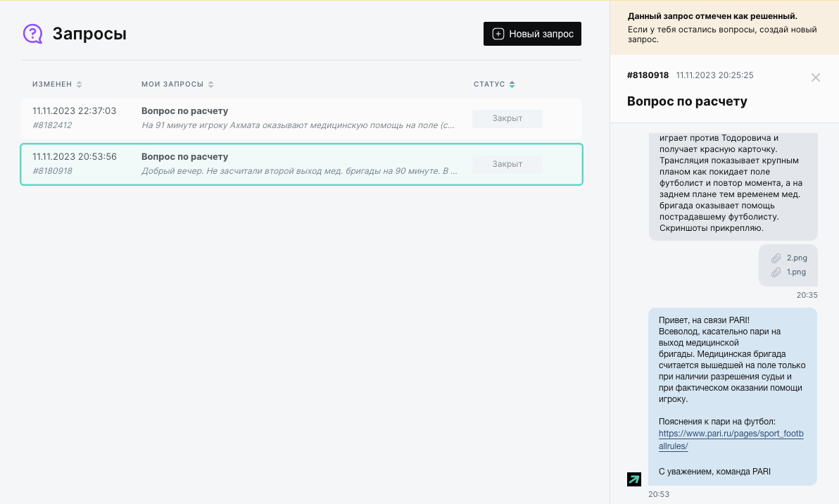Click the paperclip icon next to 2.png
This screenshot has height=504, width=839.
coord(776,258)
